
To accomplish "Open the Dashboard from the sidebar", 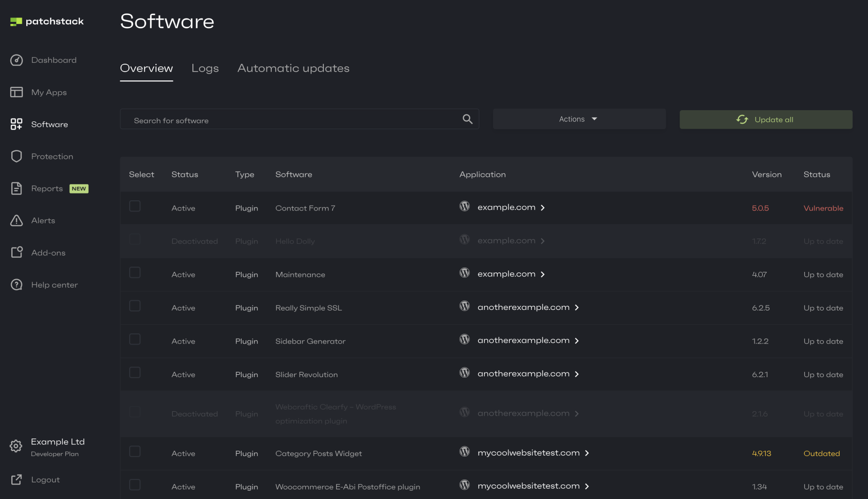I will [16, 60].
